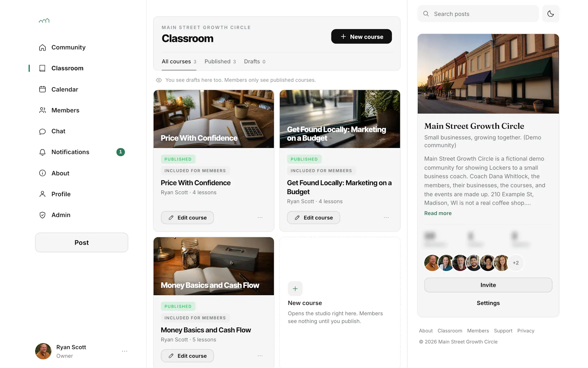Click Read more in community description

[438, 213]
